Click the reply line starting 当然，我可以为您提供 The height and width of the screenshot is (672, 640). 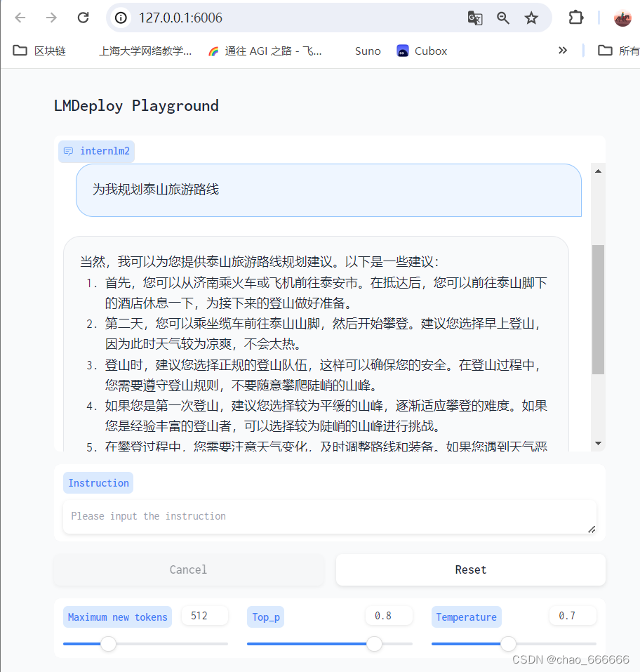pyautogui.click(x=259, y=261)
